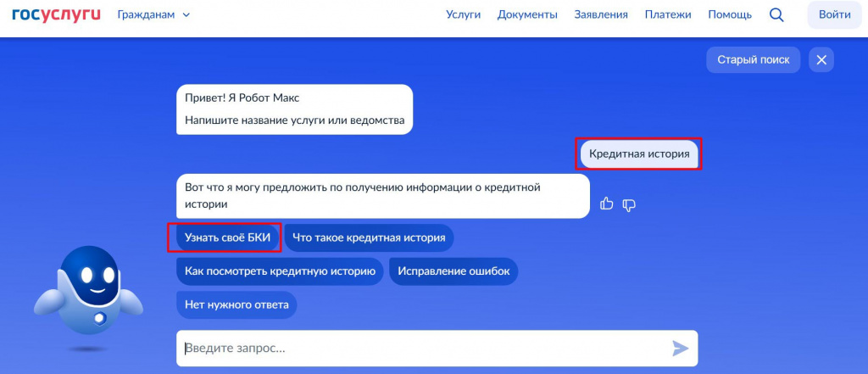Close the chat with the X button
This screenshot has width=868, height=374.
(x=821, y=60)
